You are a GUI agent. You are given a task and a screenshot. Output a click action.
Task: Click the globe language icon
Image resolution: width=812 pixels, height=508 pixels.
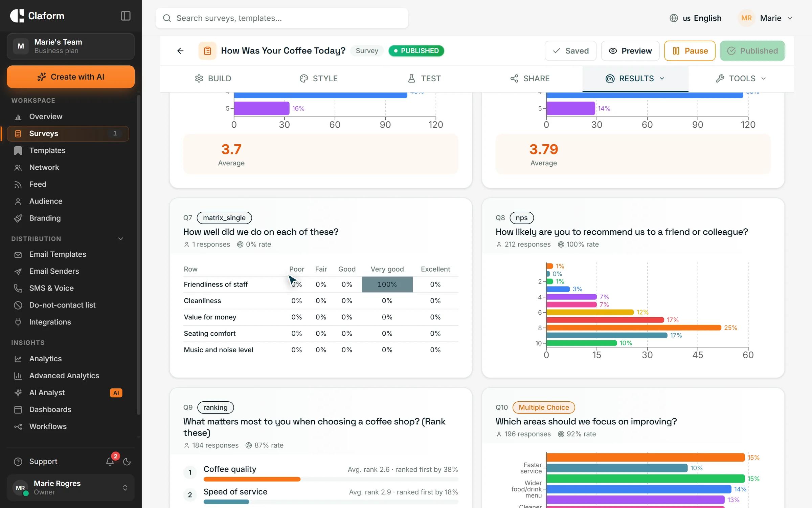pos(674,18)
